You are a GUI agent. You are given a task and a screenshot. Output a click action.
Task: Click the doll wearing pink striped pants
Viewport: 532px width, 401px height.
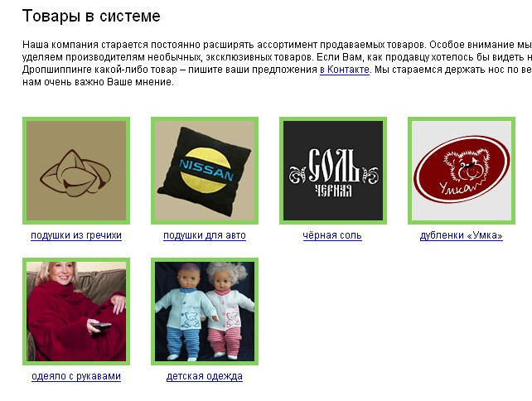pyautogui.click(x=227, y=311)
